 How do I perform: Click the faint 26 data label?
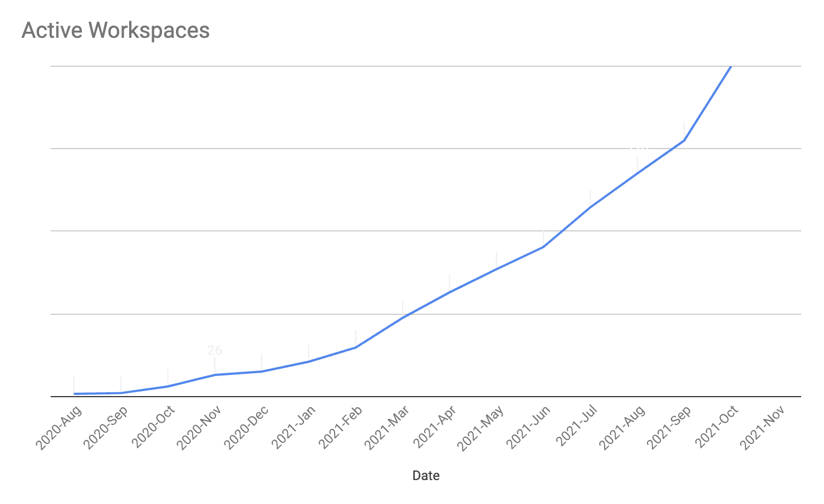coord(214,350)
